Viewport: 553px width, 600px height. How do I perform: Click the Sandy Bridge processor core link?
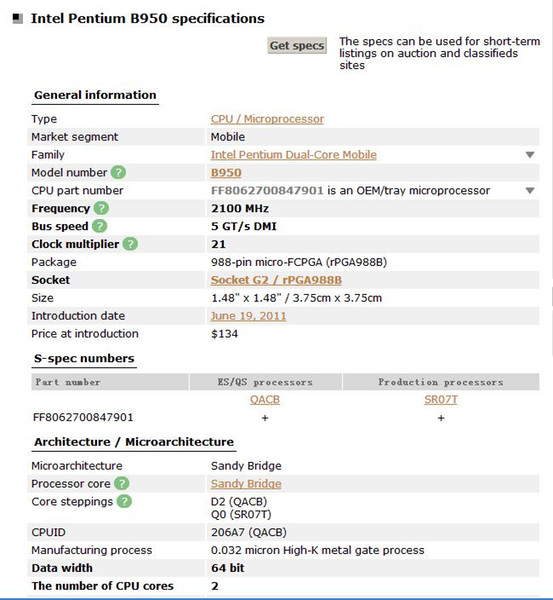[246, 484]
